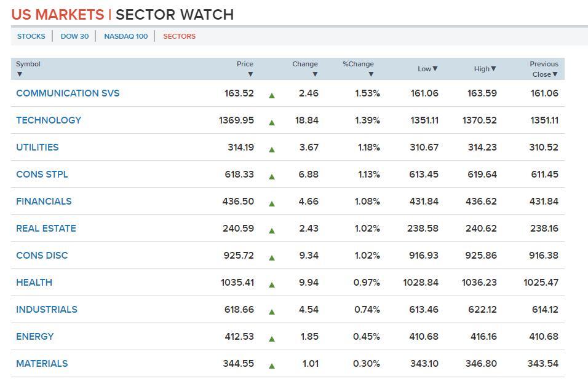Image resolution: width=588 pixels, height=384 pixels.
Task: Sort by Price column arrow
Action: point(250,74)
